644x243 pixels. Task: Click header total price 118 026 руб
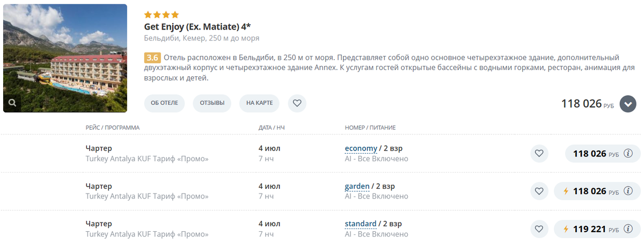(x=588, y=104)
